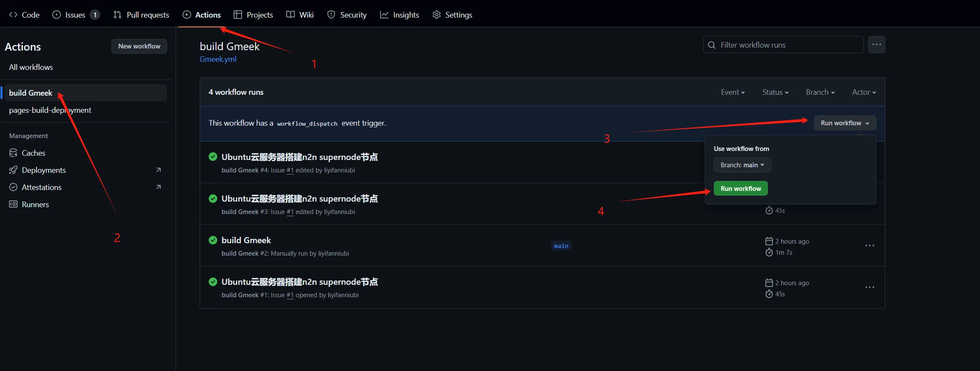
Task: Open the Wiki book icon
Action: pos(291,15)
